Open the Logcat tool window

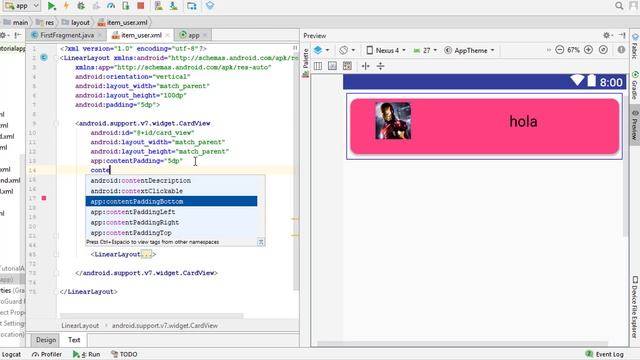pyautogui.click(x=11, y=354)
